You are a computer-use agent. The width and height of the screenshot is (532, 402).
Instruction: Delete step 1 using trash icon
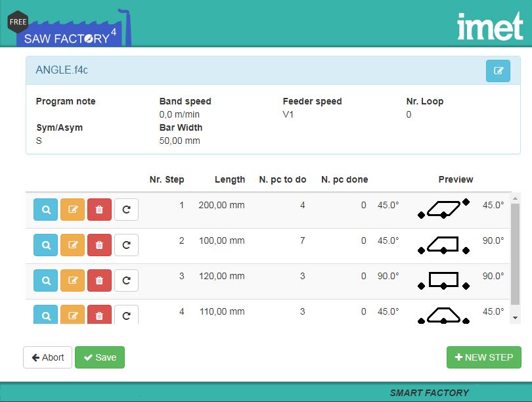99,210
